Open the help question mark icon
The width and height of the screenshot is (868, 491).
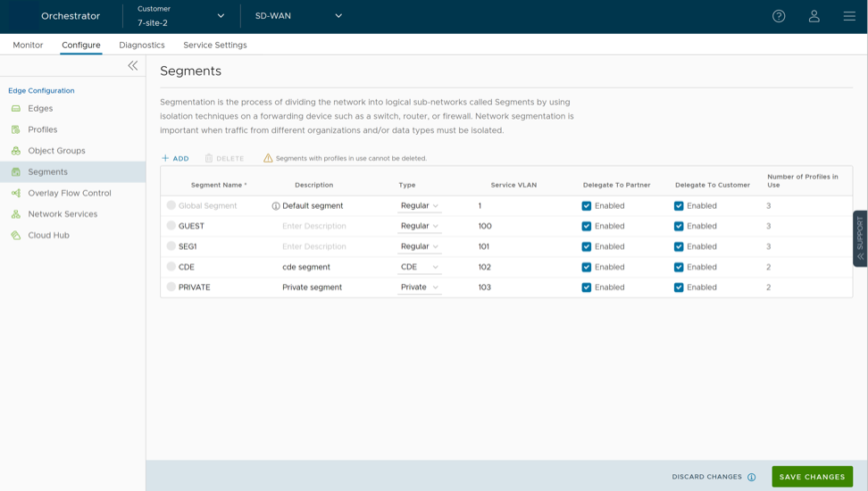pos(779,16)
